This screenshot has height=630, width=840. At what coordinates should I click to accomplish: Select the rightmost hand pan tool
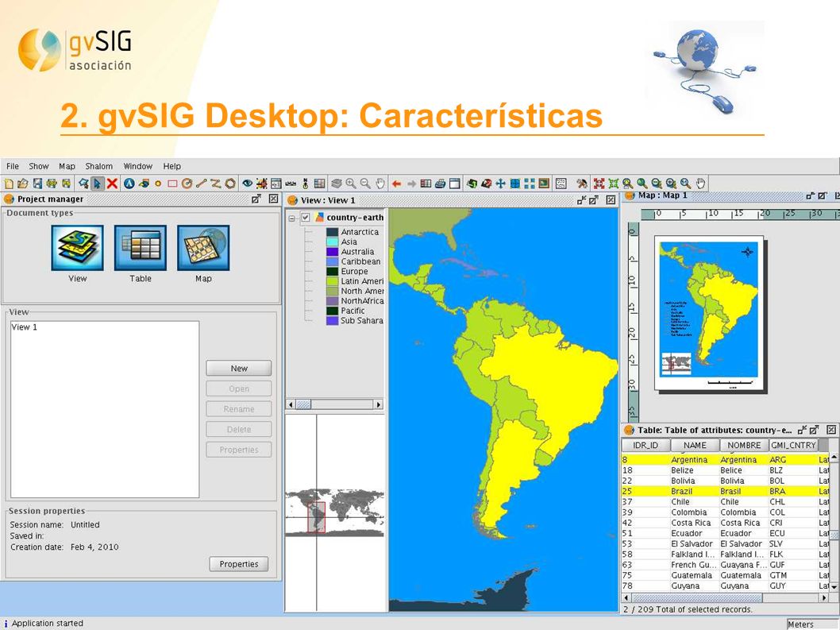701,184
